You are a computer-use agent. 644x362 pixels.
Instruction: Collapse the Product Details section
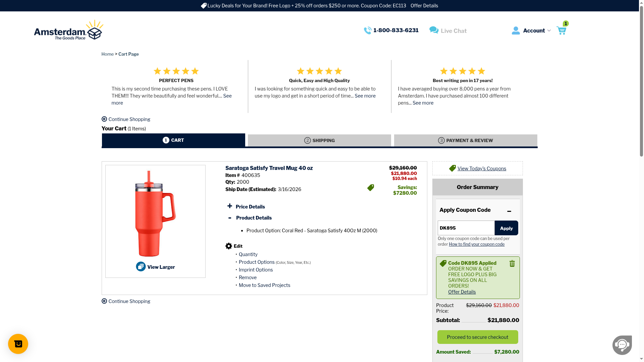tap(230, 218)
